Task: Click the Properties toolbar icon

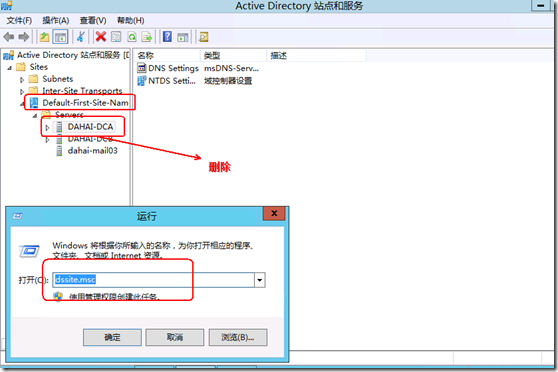Action: (116, 37)
